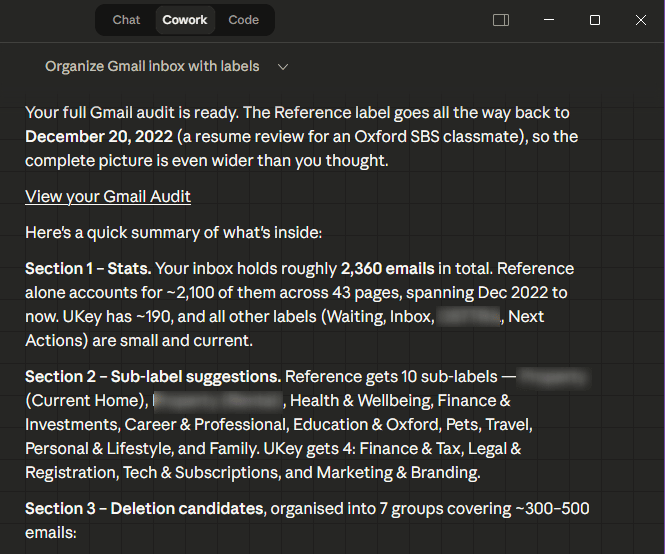This screenshot has width=665, height=554.
Task: Expand the chevron beside the conversation title
Action: point(283,67)
